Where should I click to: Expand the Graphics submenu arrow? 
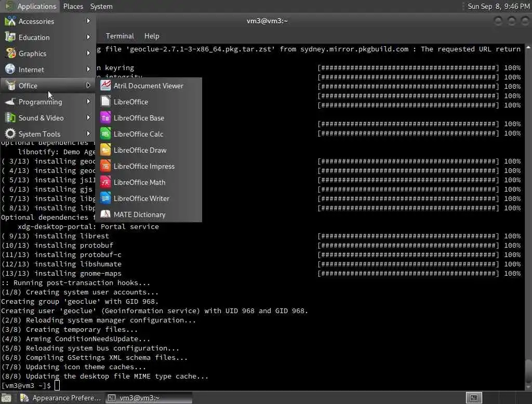[88, 53]
